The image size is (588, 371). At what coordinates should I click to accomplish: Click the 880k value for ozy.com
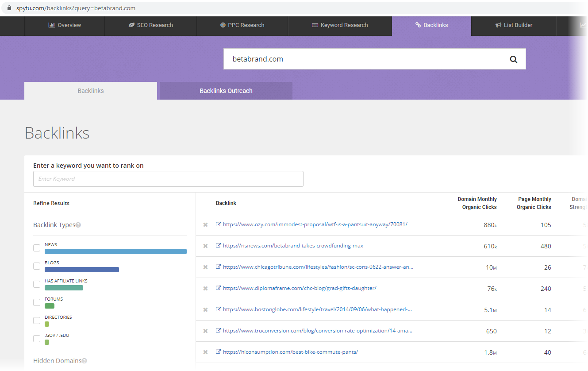(x=490, y=225)
